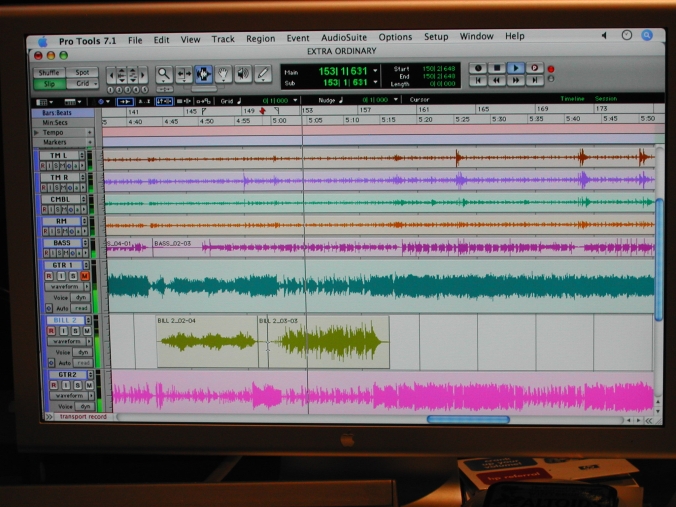Click the audio waveform vertical zoom button

coord(122,76)
